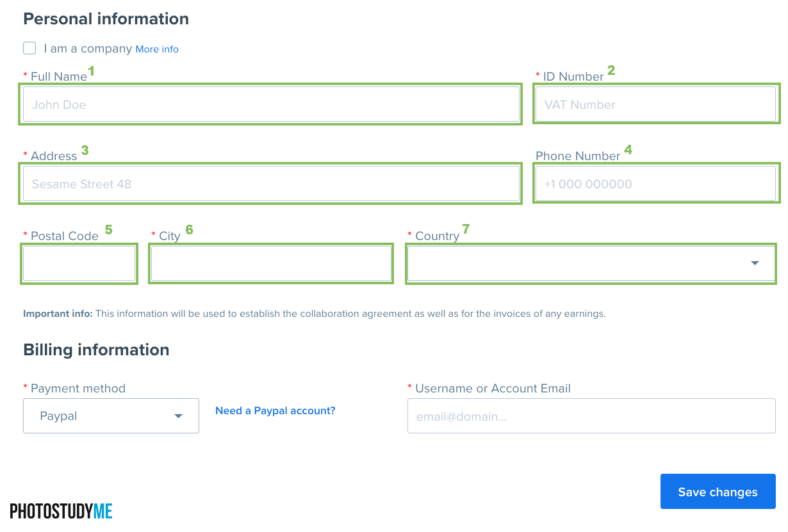Click the "I am a company" label text

point(88,49)
